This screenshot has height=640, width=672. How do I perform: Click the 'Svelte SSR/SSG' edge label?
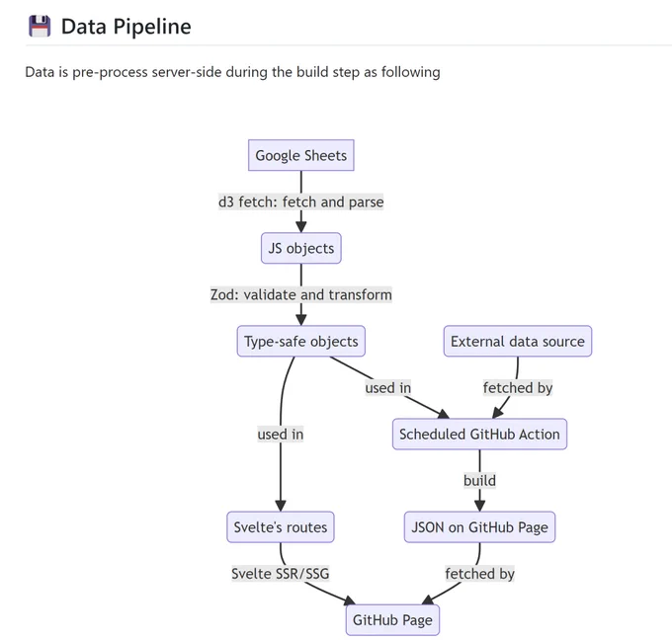tap(281, 573)
